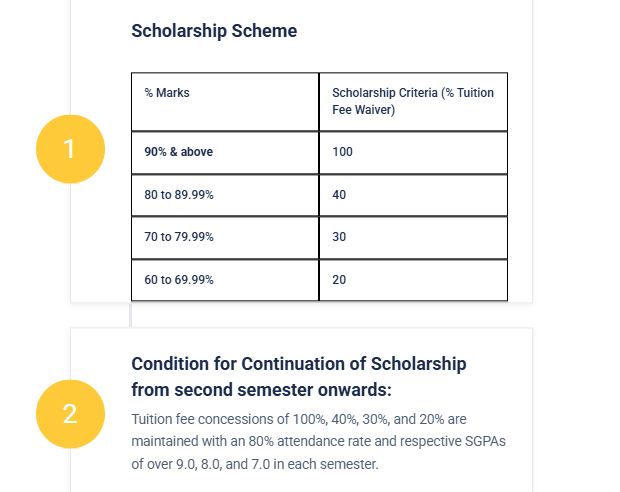
Task: Click the yellow step 2 circle
Action: [70, 414]
